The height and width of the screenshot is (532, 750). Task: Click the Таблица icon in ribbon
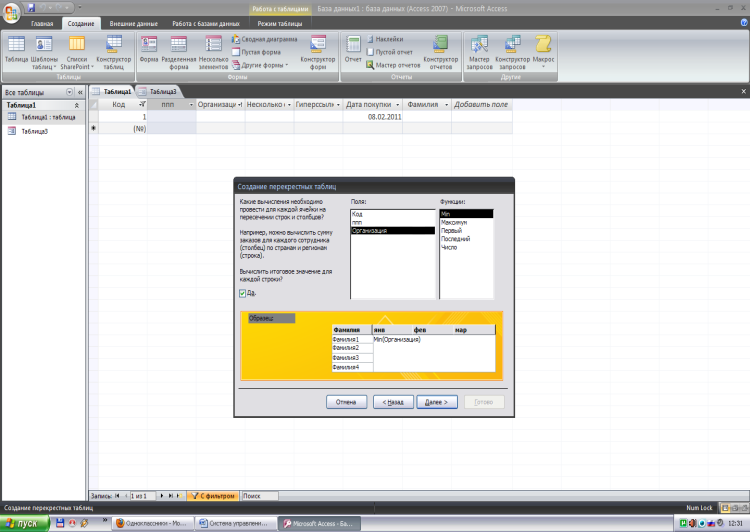tap(16, 49)
